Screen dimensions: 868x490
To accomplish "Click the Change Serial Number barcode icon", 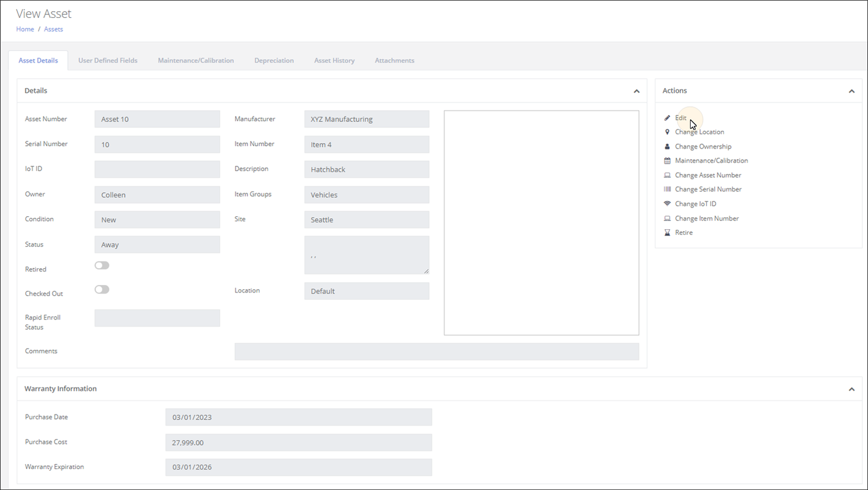I will click(x=667, y=189).
